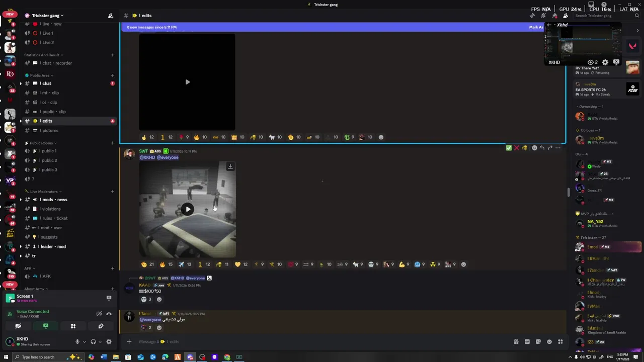Download the SWT video attachment
The image size is (644, 362).
230,166
